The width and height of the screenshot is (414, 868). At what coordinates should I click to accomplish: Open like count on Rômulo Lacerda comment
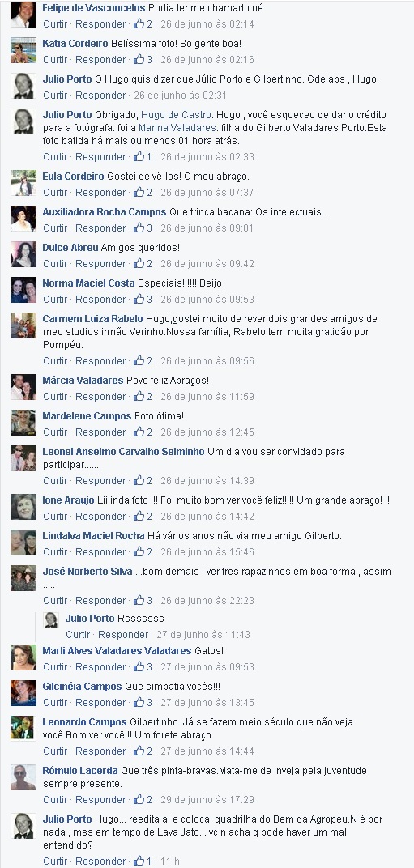(x=143, y=799)
